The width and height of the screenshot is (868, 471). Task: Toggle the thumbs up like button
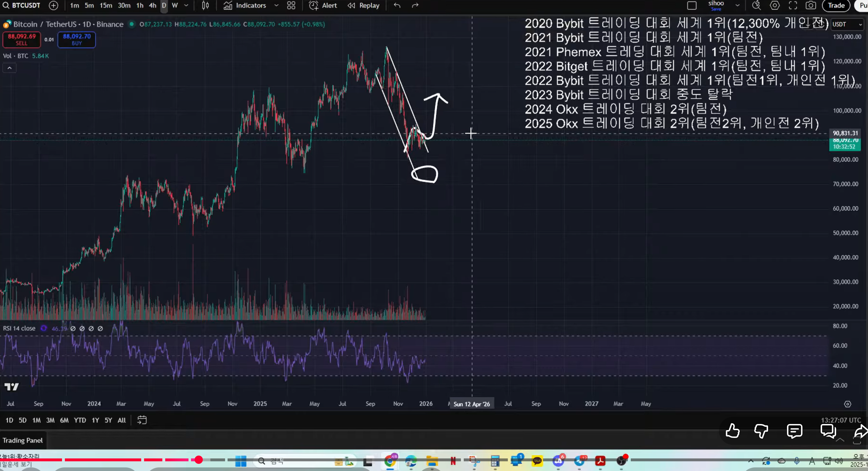(733, 431)
